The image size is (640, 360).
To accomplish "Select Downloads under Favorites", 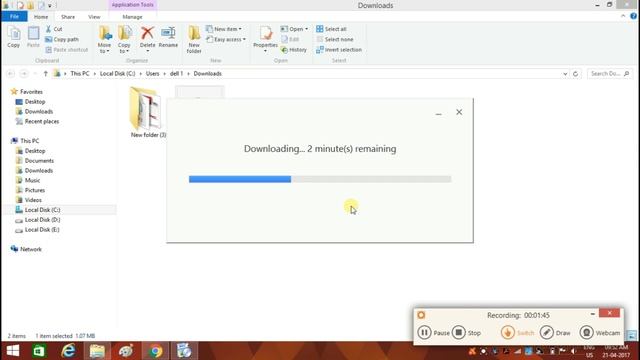I will pos(34,111).
